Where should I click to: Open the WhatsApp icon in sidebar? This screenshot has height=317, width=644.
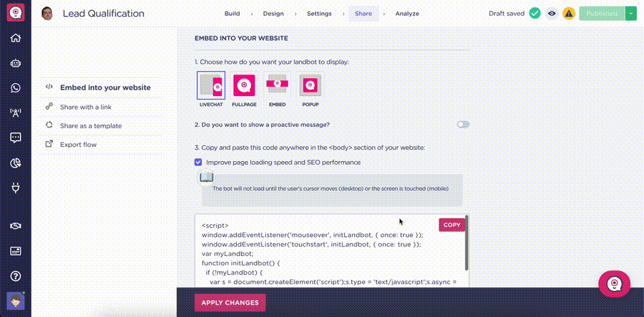point(15,88)
